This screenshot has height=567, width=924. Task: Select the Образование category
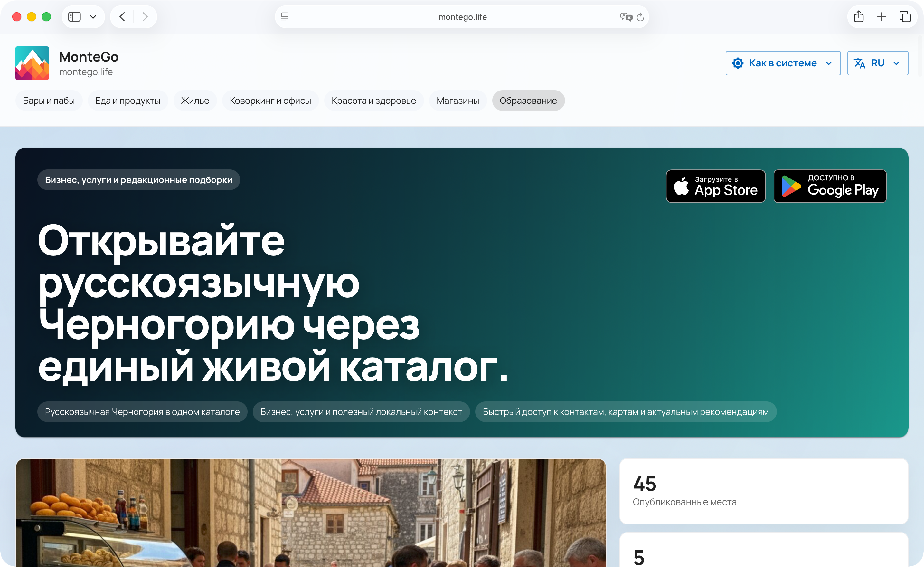[x=528, y=101]
